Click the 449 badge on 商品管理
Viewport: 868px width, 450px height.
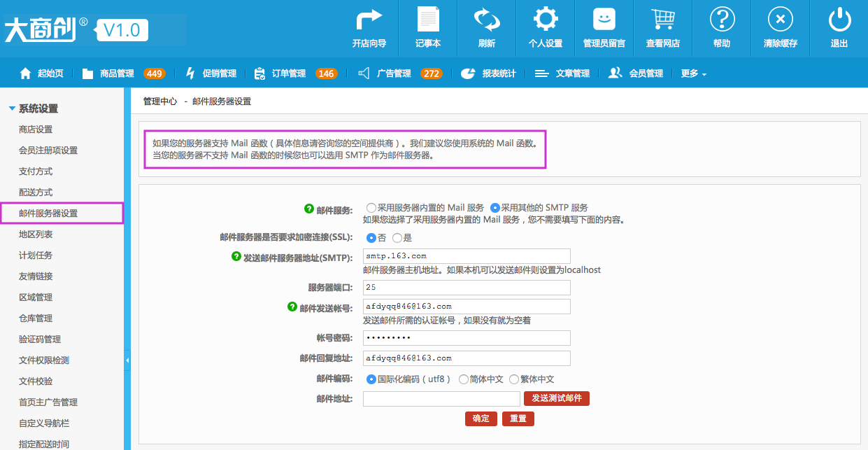point(155,73)
